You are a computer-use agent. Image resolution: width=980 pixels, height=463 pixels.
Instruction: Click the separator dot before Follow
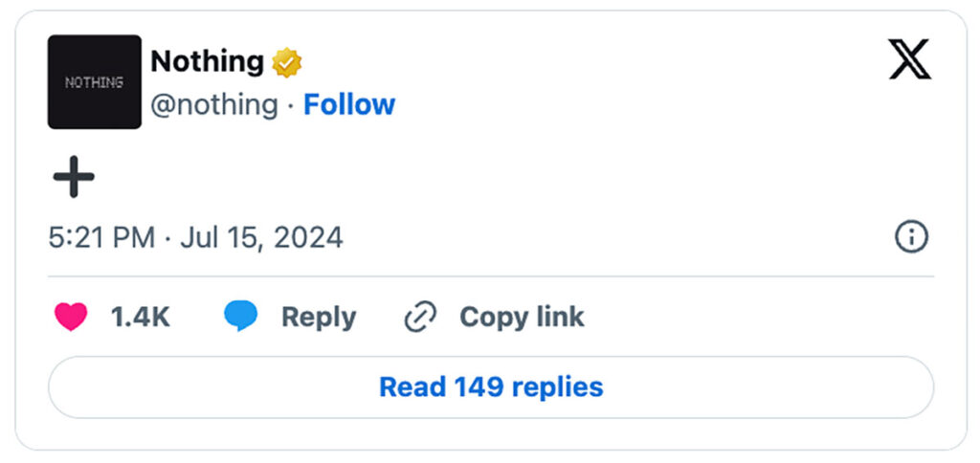pyautogui.click(x=291, y=105)
